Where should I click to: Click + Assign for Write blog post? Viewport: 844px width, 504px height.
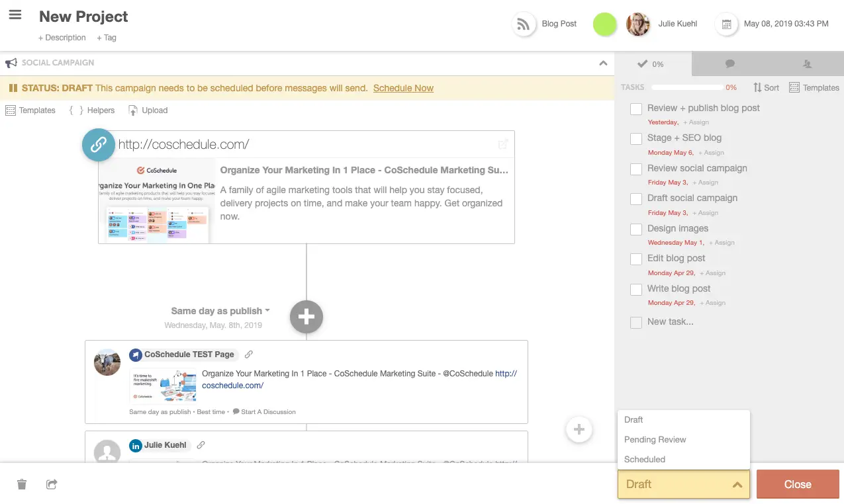[712, 303]
